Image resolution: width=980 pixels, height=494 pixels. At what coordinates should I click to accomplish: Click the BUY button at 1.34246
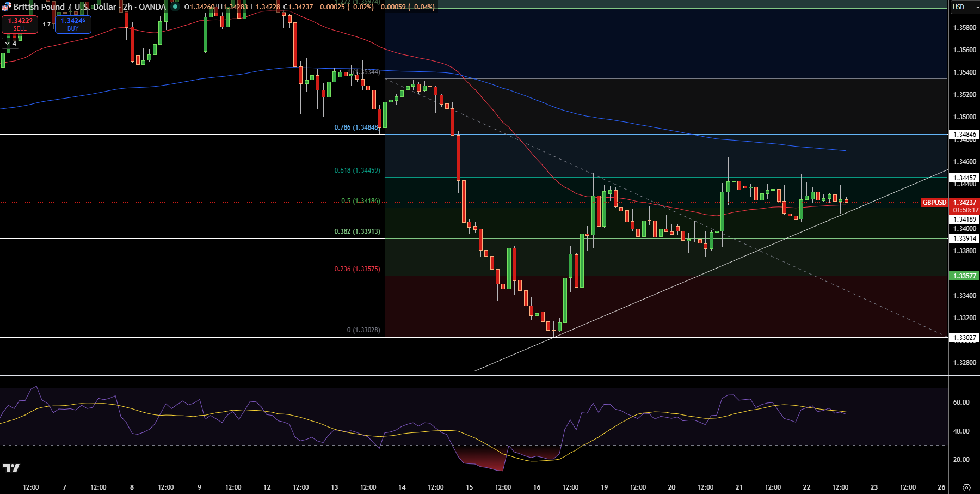tap(73, 24)
